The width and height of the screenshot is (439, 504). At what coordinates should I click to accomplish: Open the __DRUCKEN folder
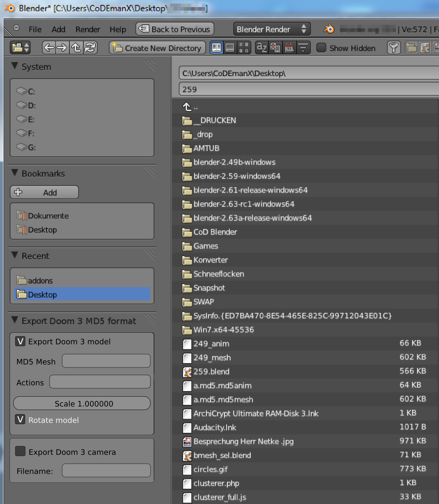[x=305, y=120]
